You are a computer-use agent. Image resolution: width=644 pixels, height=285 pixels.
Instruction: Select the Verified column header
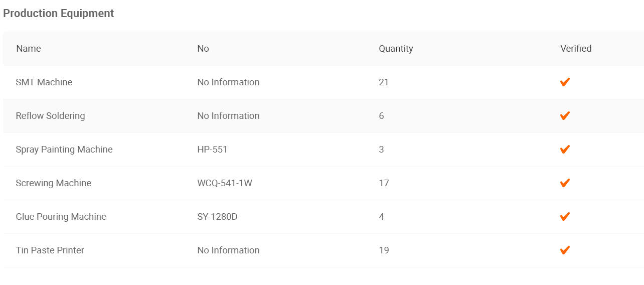(x=576, y=49)
